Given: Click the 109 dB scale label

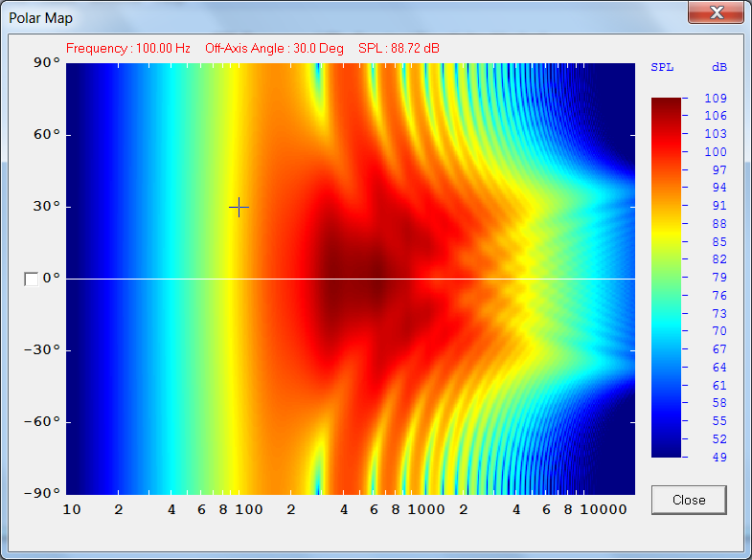Looking at the screenshot, I should 715,99.
